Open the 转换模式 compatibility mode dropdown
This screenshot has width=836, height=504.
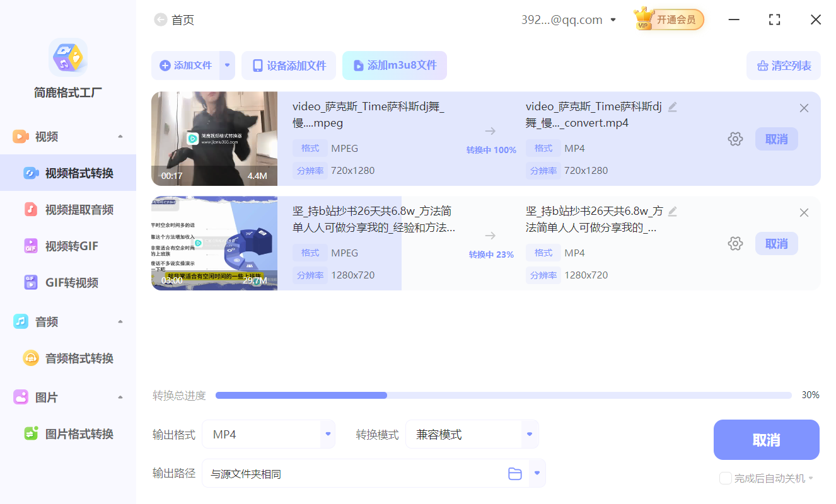528,434
